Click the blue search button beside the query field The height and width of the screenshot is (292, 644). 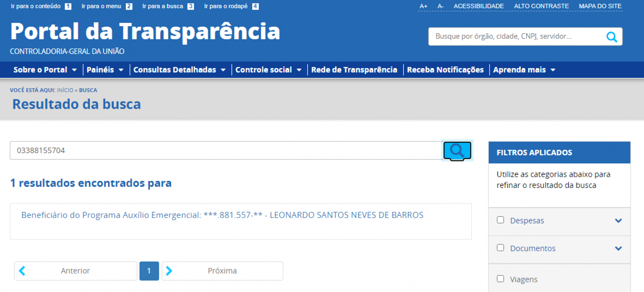pos(457,151)
